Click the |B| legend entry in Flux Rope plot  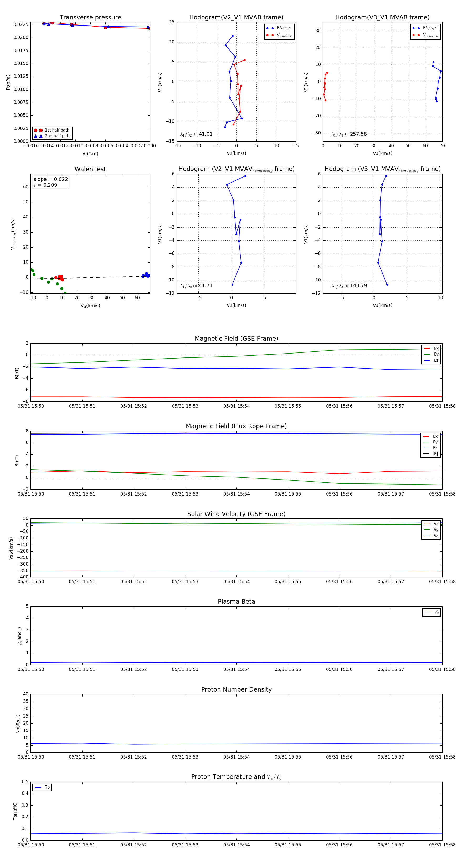tap(431, 454)
